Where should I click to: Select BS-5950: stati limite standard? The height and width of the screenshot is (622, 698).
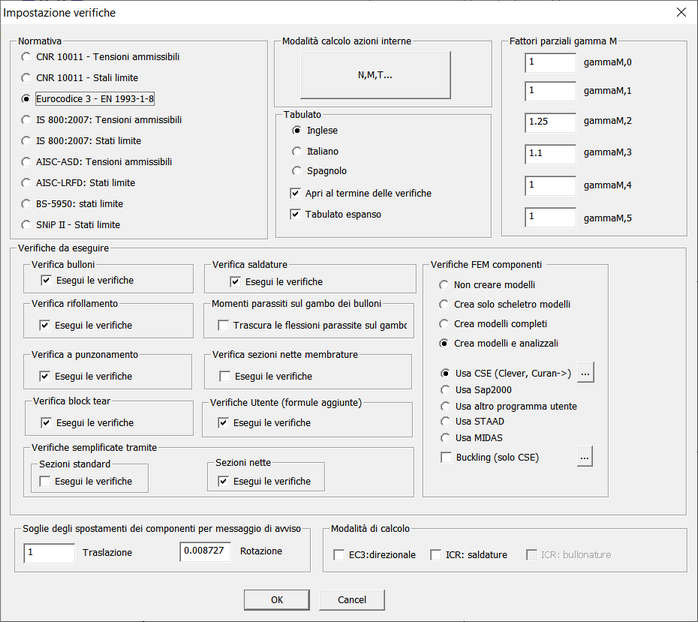[27, 204]
